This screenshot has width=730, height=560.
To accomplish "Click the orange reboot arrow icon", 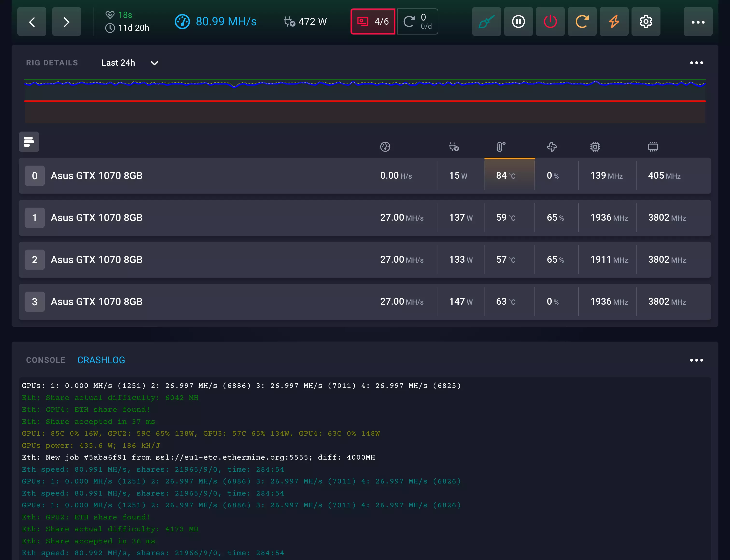I will tap(582, 22).
